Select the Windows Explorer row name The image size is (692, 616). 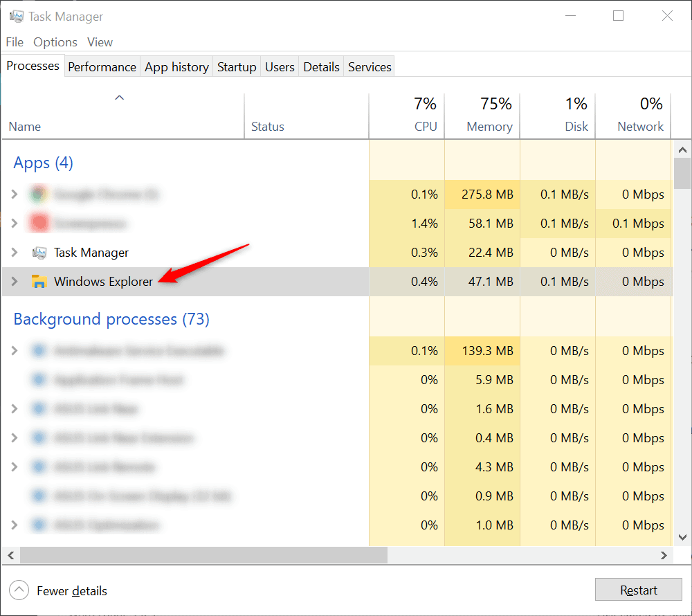pos(103,282)
